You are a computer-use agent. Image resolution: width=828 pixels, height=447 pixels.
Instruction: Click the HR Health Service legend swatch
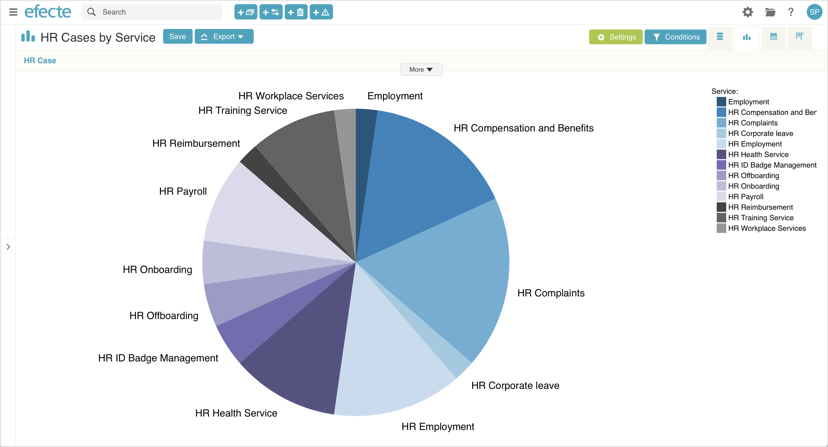coord(721,154)
